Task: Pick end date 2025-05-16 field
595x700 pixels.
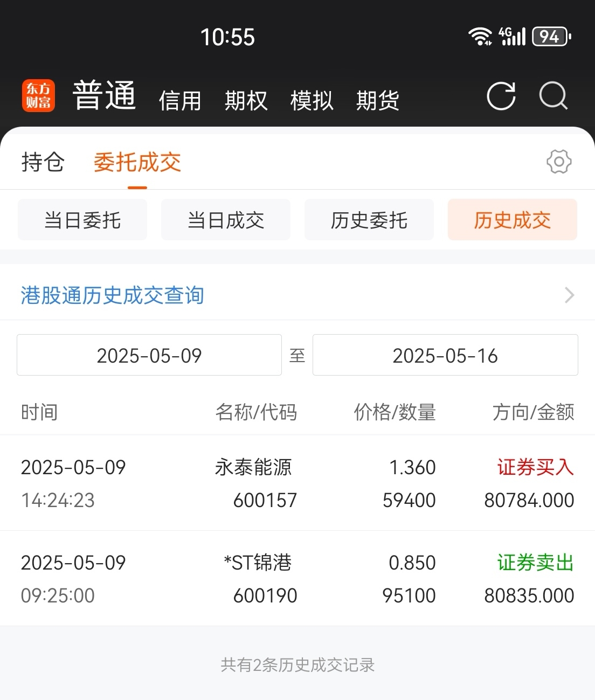Action: [x=445, y=355]
